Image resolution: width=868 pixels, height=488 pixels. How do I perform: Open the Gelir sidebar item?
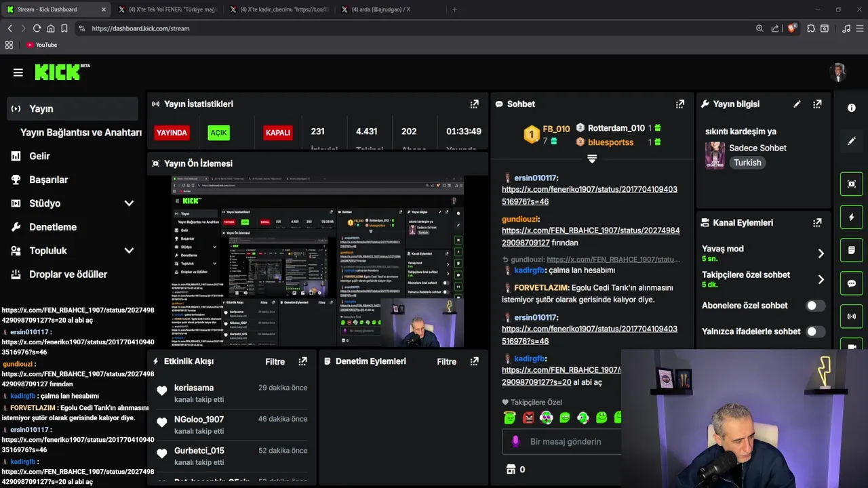73,156
